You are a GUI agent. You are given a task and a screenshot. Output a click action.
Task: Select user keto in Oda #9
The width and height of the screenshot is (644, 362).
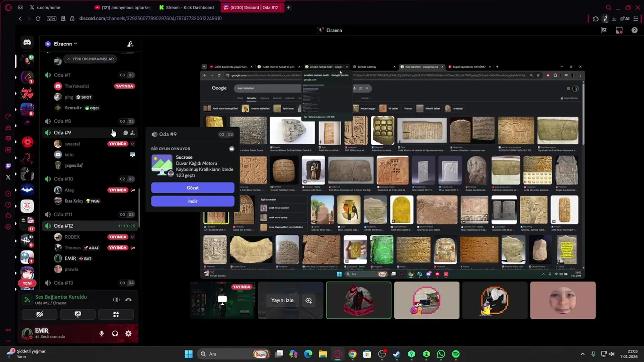coord(69,154)
